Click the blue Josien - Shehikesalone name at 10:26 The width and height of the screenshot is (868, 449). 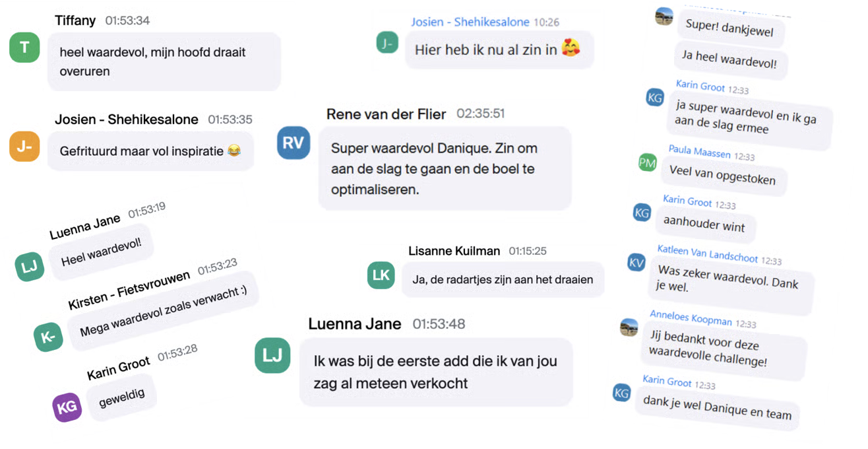point(470,22)
